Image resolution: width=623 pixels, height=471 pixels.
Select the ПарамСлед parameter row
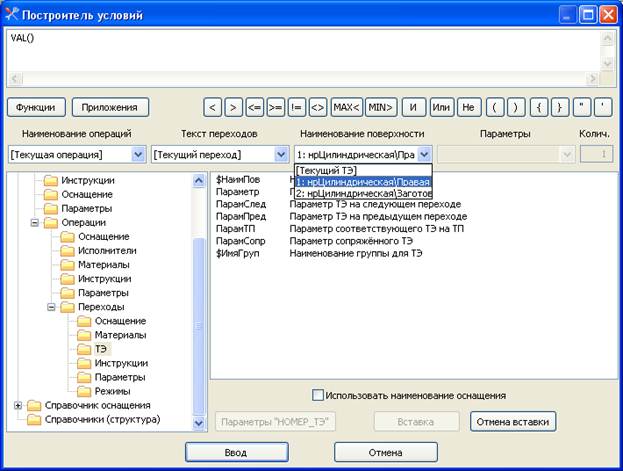click(338, 204)
